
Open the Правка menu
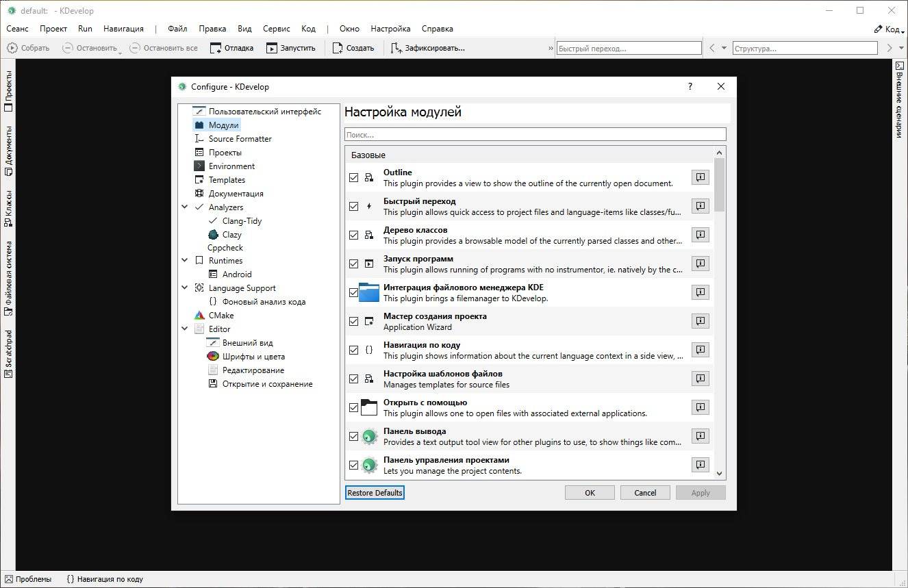point(212,29)
